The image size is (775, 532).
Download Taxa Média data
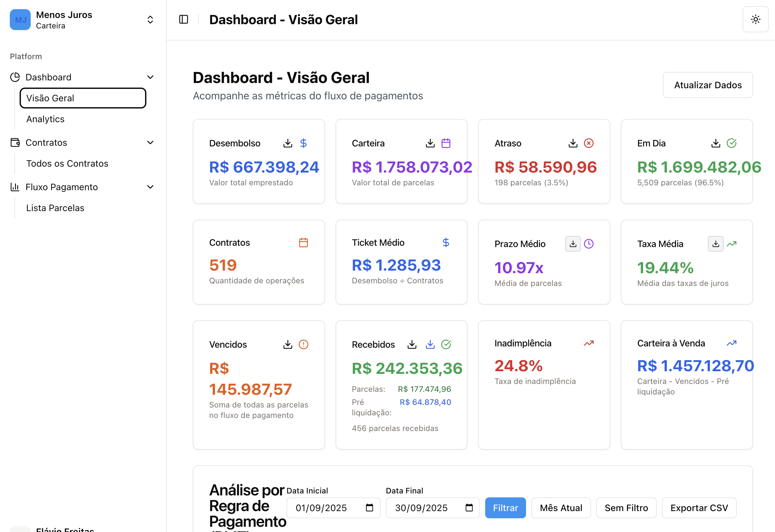pyautogui.click(x=715, y=244)
